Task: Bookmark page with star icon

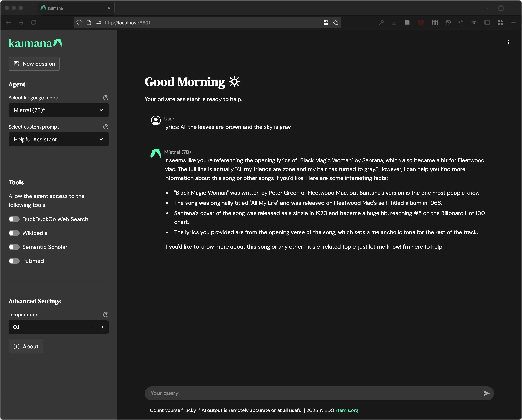Action: click(336, 23)
